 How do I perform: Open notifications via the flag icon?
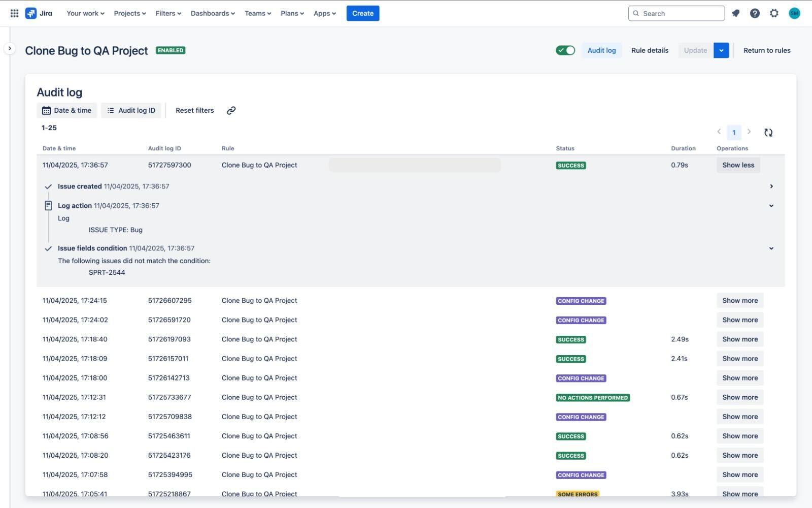pos(735,13)
